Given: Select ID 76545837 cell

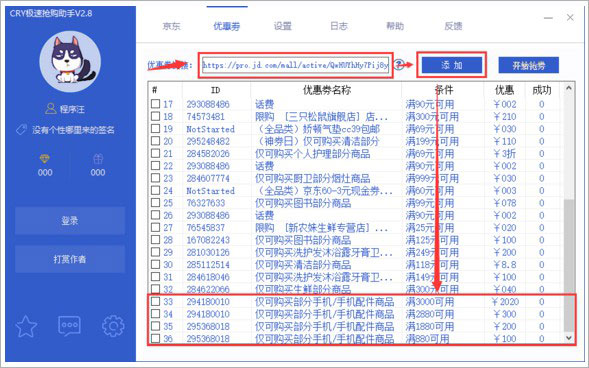Looking at the screenshot, I should pyautogui.click(x=205, y=228).
